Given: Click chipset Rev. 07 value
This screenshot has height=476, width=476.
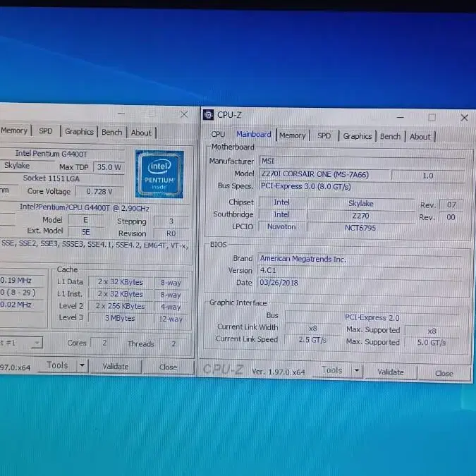Looking at the screenshot, I should [451, 205].
